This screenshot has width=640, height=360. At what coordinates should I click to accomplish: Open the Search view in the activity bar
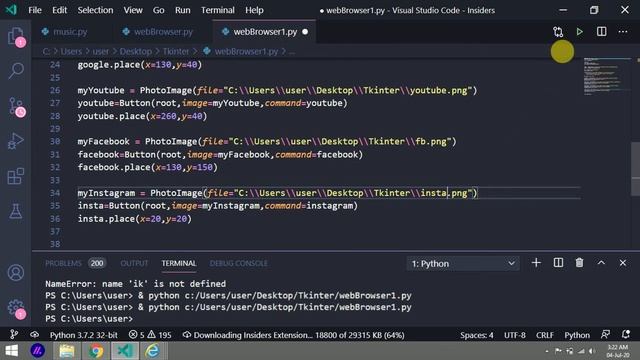pos(16,70)
